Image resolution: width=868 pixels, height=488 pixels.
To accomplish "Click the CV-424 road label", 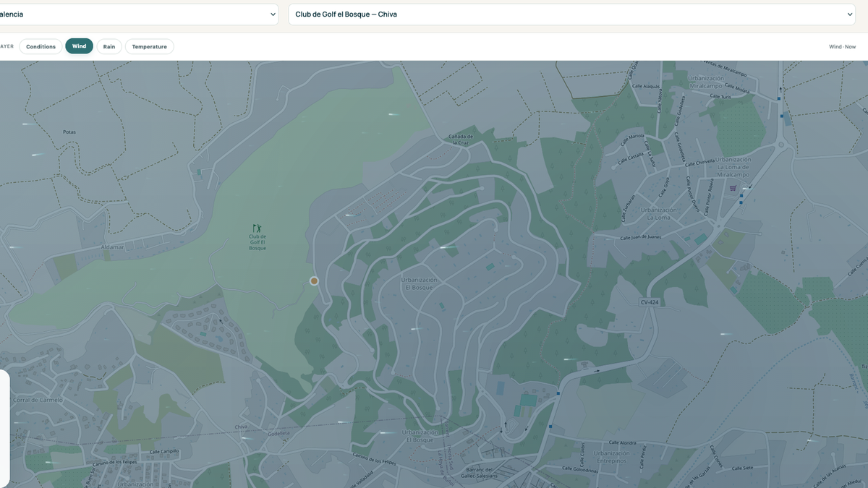I will click(x=650, y=302).
